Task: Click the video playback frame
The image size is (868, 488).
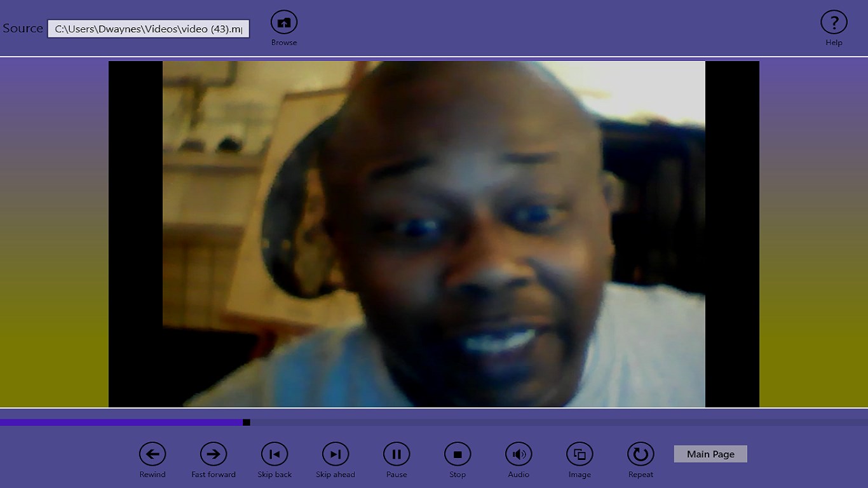Action: (x=434, y=234)
